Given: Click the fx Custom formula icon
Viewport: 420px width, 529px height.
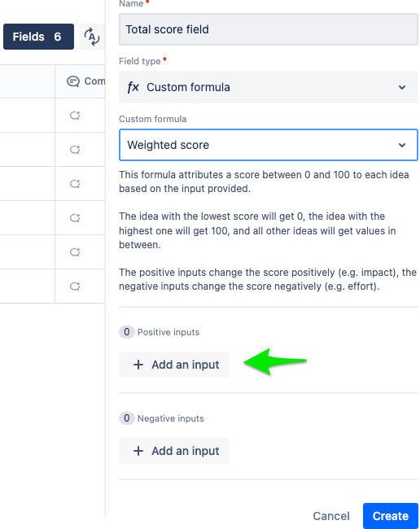Looking at the screenshot, I should coord(133,87).
